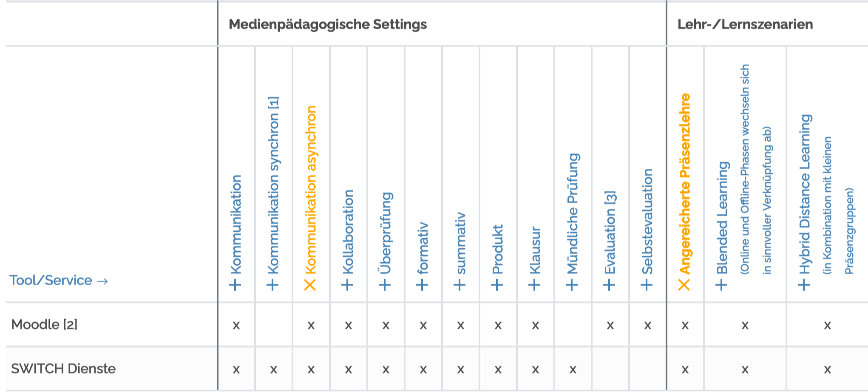Screen dimensions: 868x392
Task: Select the Lehr-/Lernszenarien header
Action: pyautogui.click(x=745, y=24)
